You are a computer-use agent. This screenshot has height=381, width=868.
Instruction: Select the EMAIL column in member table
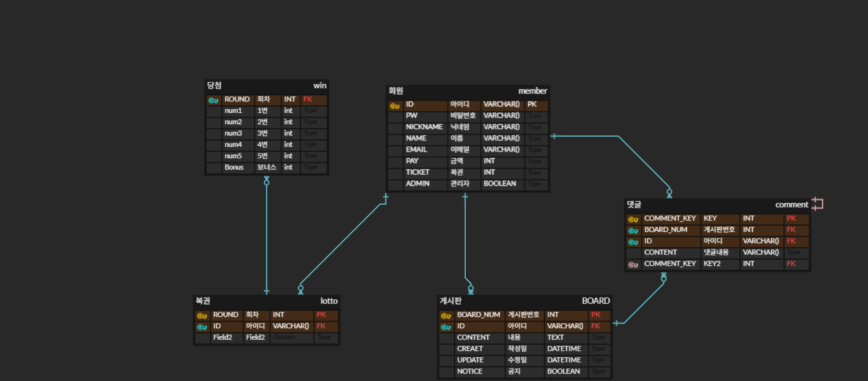[416, 150]
